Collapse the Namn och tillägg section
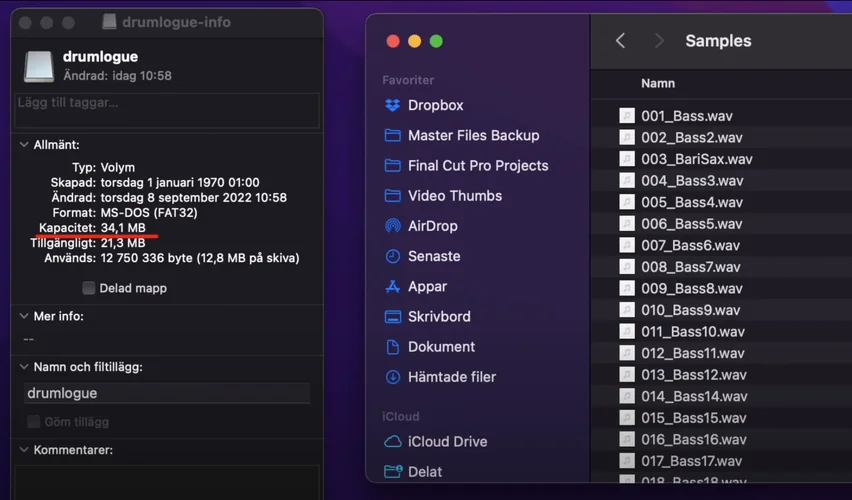The image size is (852, 500). 24,367
